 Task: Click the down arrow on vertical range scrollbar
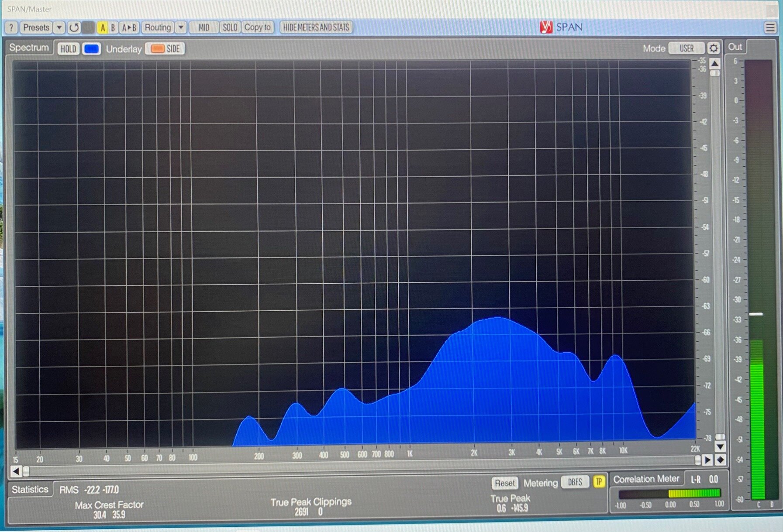point(720,446)
